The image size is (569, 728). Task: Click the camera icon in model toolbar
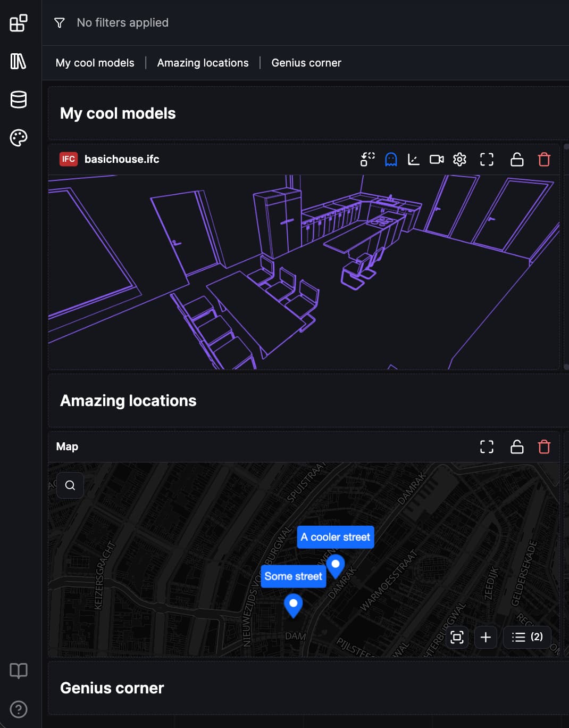pyautogui.click(x=437, y=159)
